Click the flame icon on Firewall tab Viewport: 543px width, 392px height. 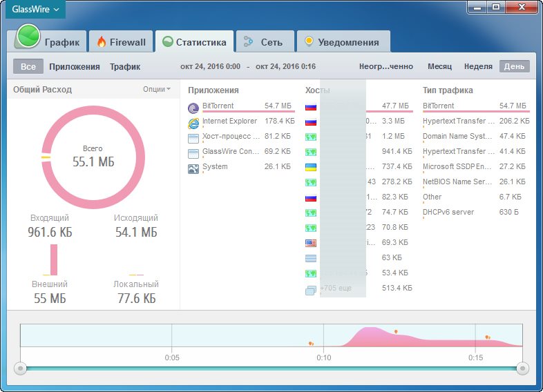tap(102, 42)
